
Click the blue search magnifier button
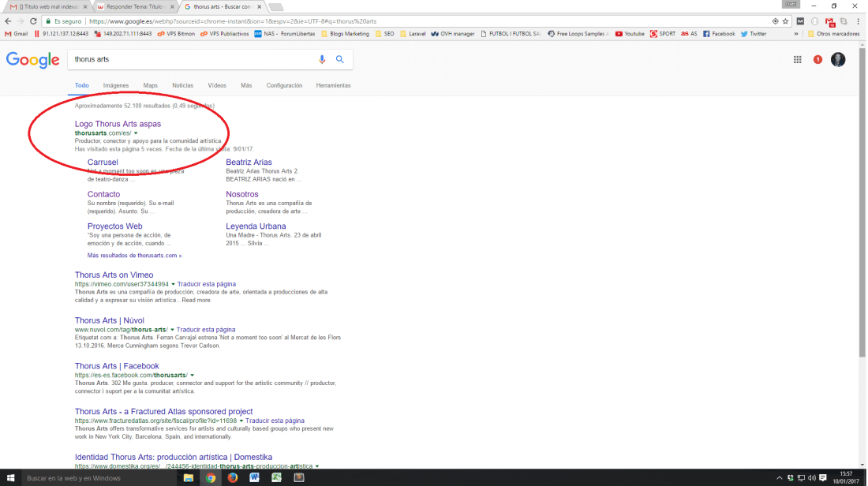[340, 59]
